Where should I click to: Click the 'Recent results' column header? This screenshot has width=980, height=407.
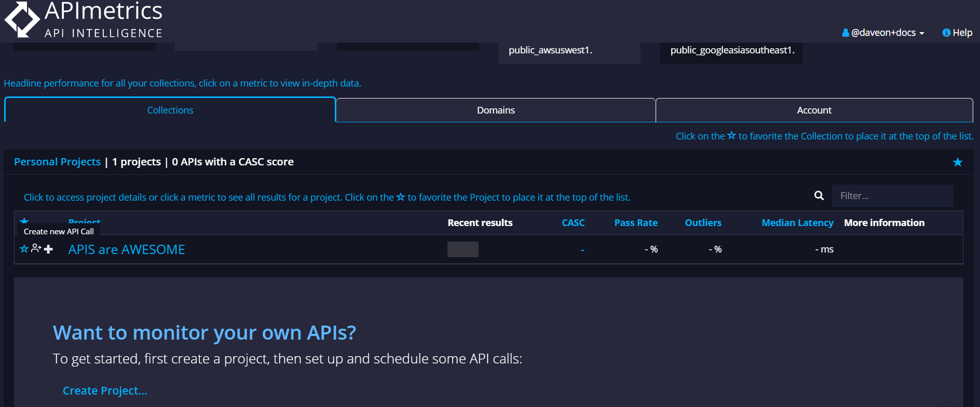point(480,222)
